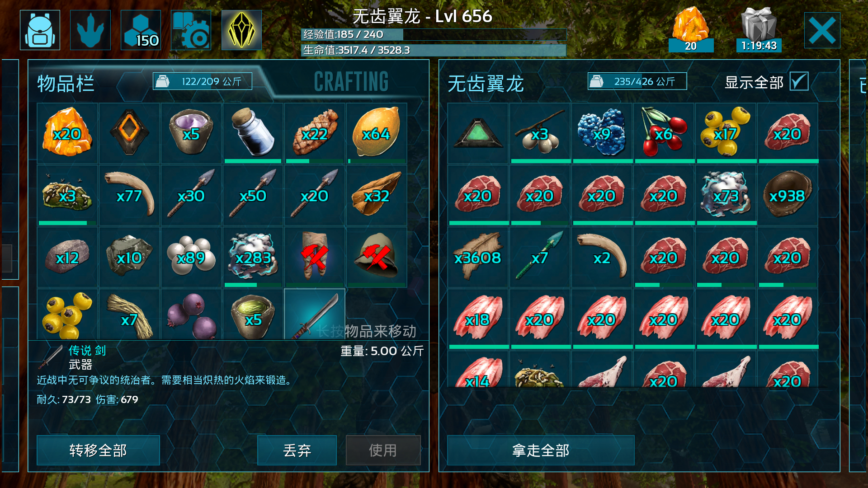Viewport: 868px width, 488px height.
Task: Switch to the CRAFTING tab
Action: [351, 82]
